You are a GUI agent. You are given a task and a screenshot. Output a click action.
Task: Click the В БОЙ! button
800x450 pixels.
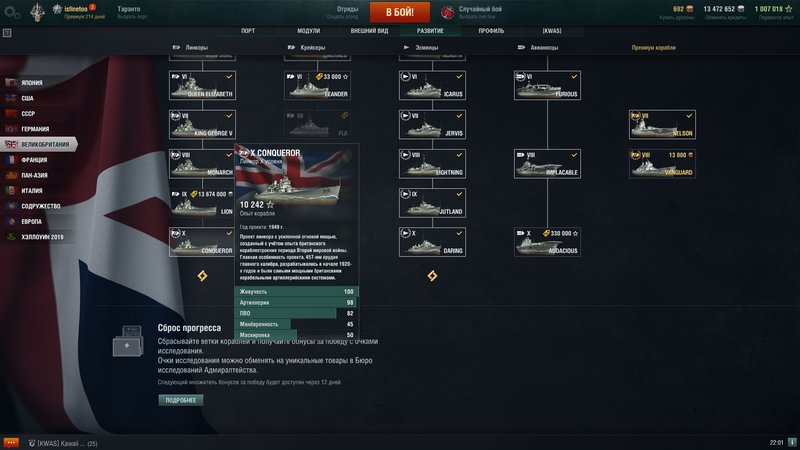tap(399, 12)
